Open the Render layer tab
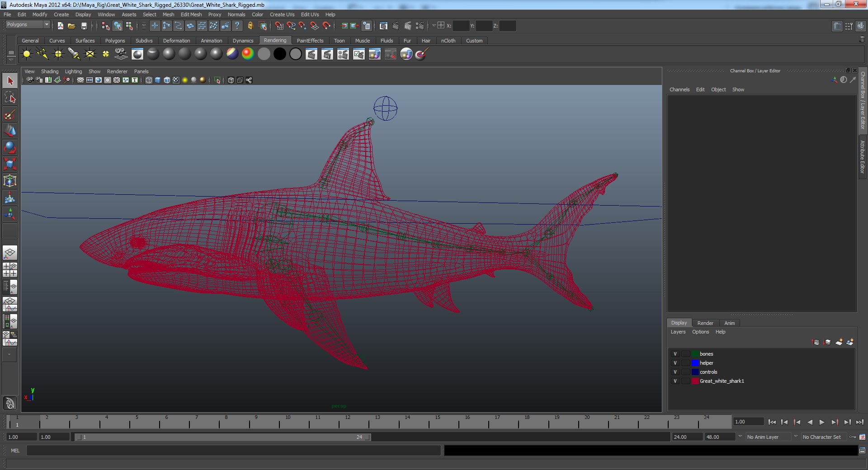The width and height of the screenshot is (868, 470). pos(705,323)
